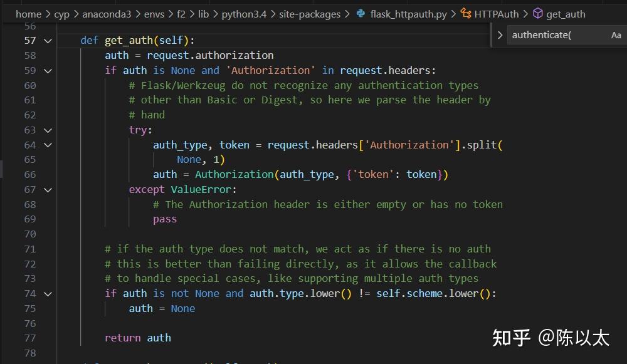Fold the multiline statement at line 64

click(x=47, y=145)
